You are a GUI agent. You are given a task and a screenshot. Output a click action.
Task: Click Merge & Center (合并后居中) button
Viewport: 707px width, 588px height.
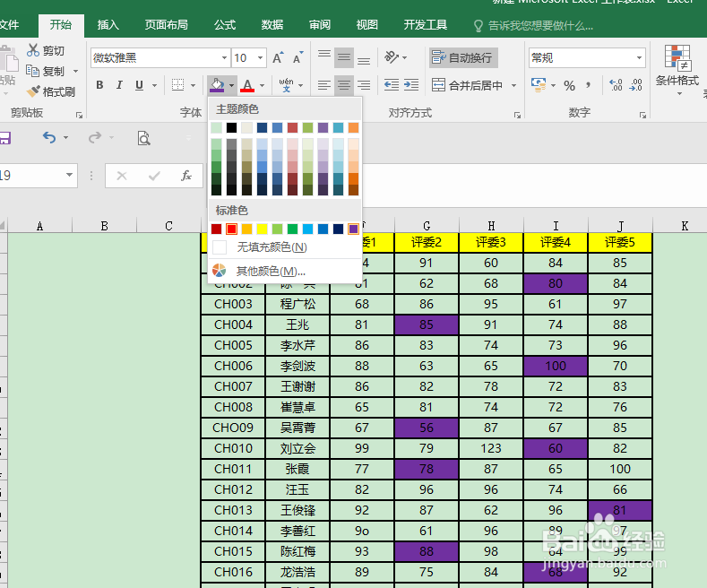click(467, 85)
